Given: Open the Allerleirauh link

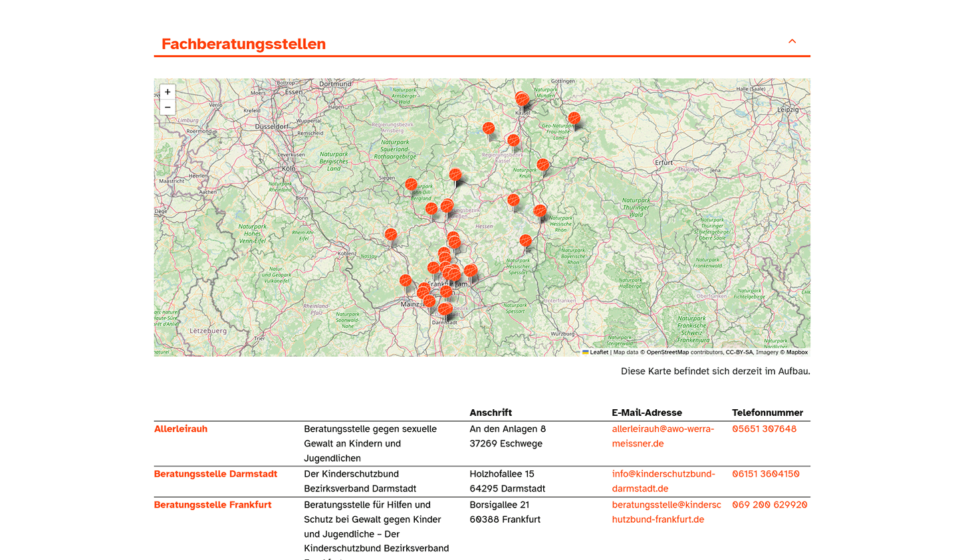Looking at the screenshot, I should pos(181,429).
